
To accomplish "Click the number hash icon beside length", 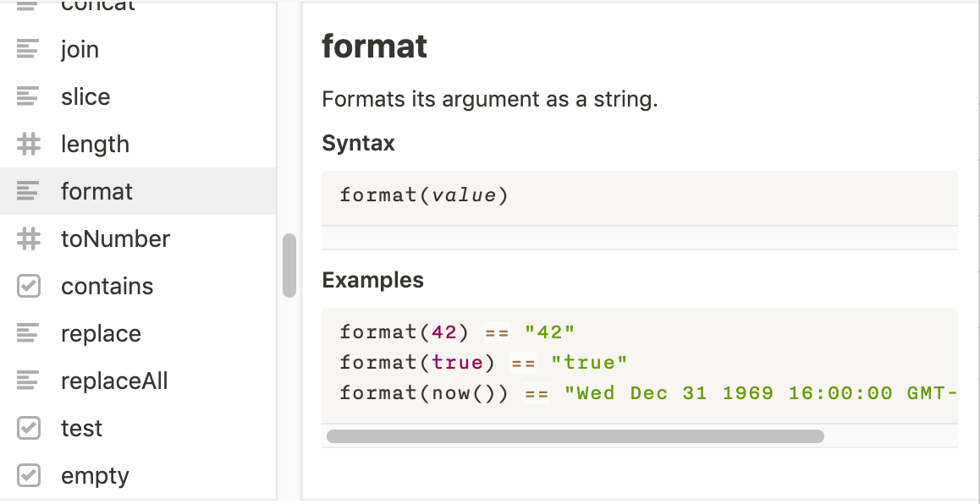I will click(29, 144).
